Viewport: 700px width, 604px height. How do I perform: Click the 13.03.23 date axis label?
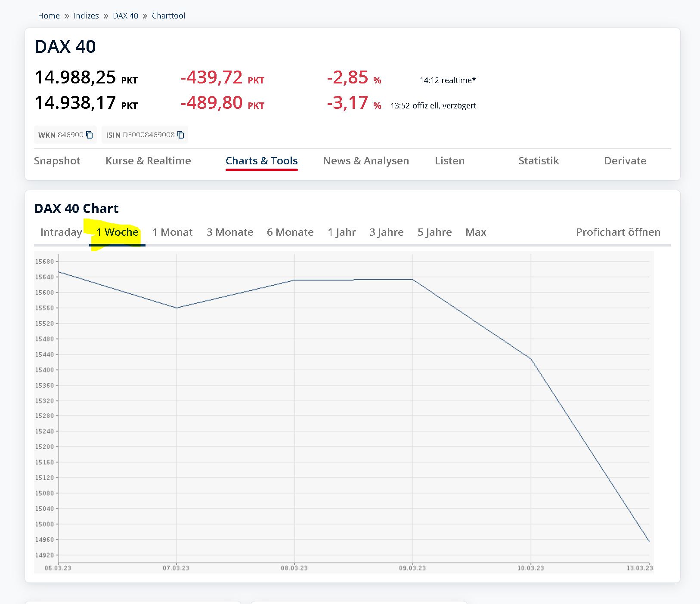point(640,568)
